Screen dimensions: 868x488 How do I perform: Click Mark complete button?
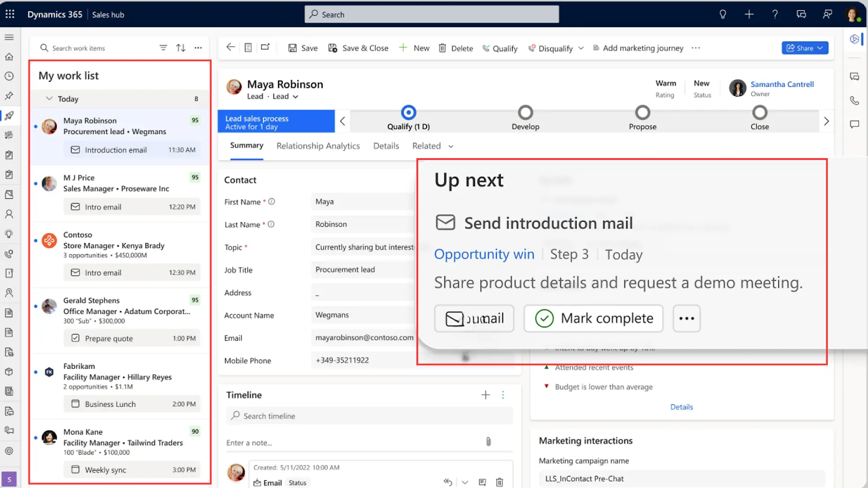[593, 319]
